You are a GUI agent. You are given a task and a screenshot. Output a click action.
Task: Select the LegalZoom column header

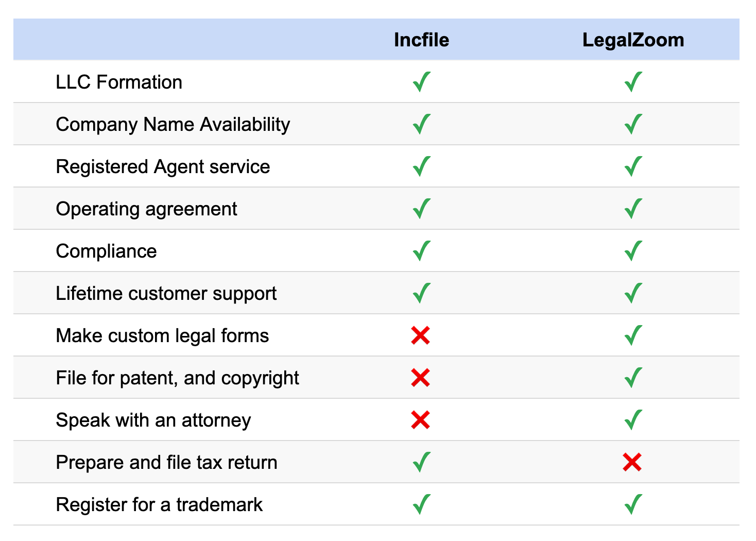[633, 40]
